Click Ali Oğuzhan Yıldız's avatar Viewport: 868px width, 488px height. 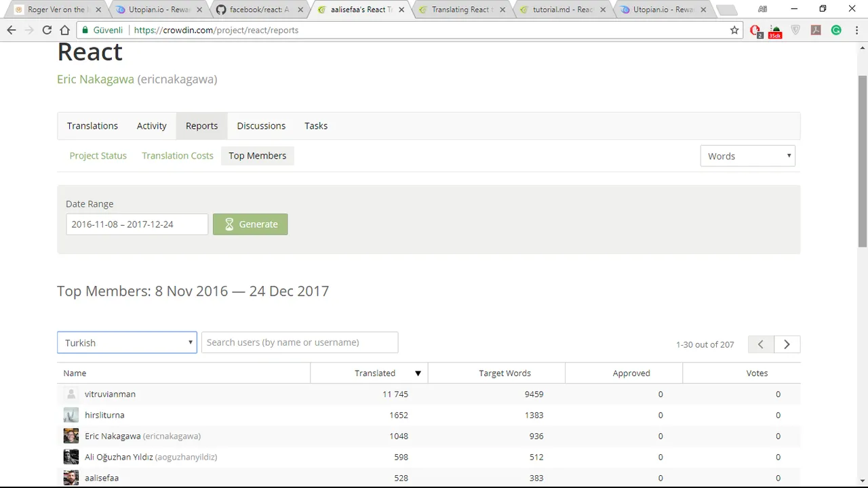[71, 457]
